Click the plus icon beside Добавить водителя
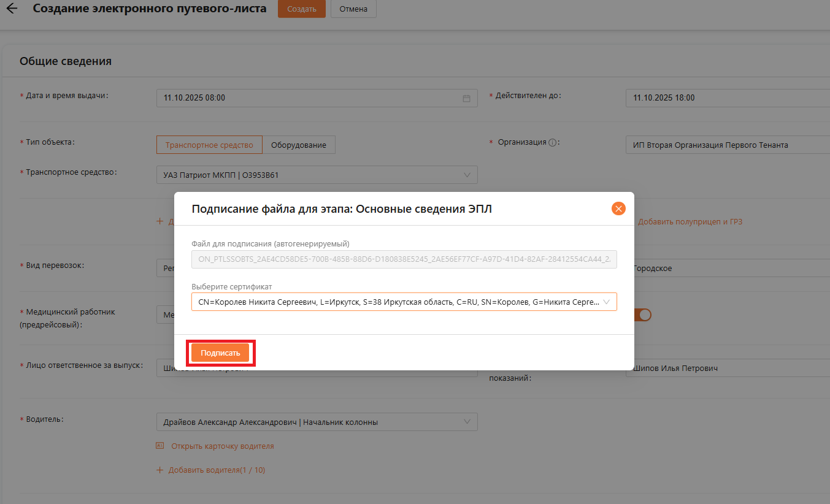The image size is (830, 504). click(x=160, y=470)
